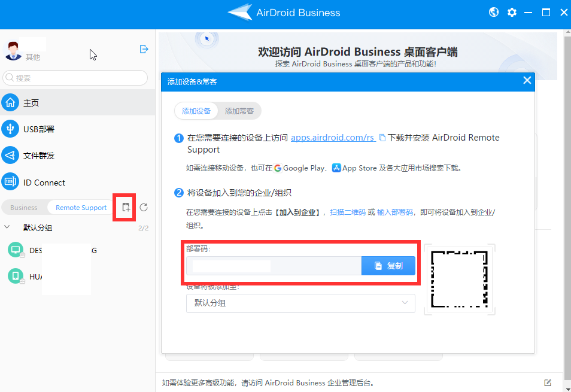Click the 其他 label under profile
The width and height of the screenshot is (571, 392).
(33, 57)
